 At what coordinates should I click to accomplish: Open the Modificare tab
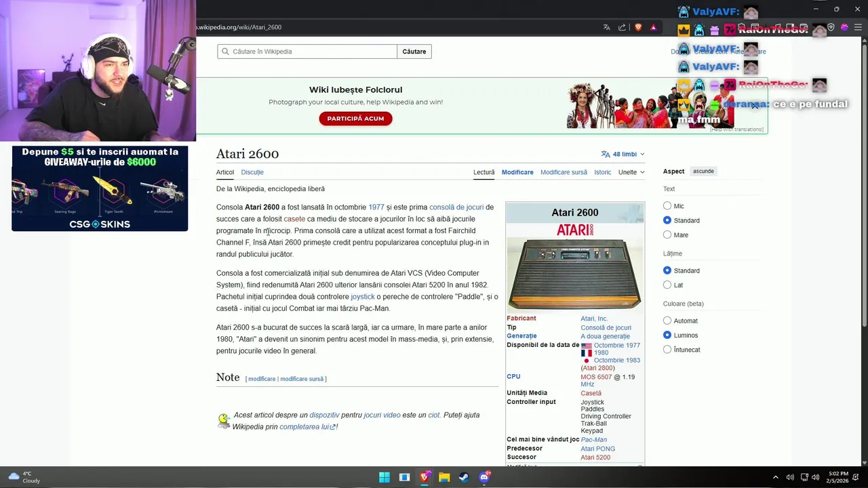click(517, 172)
